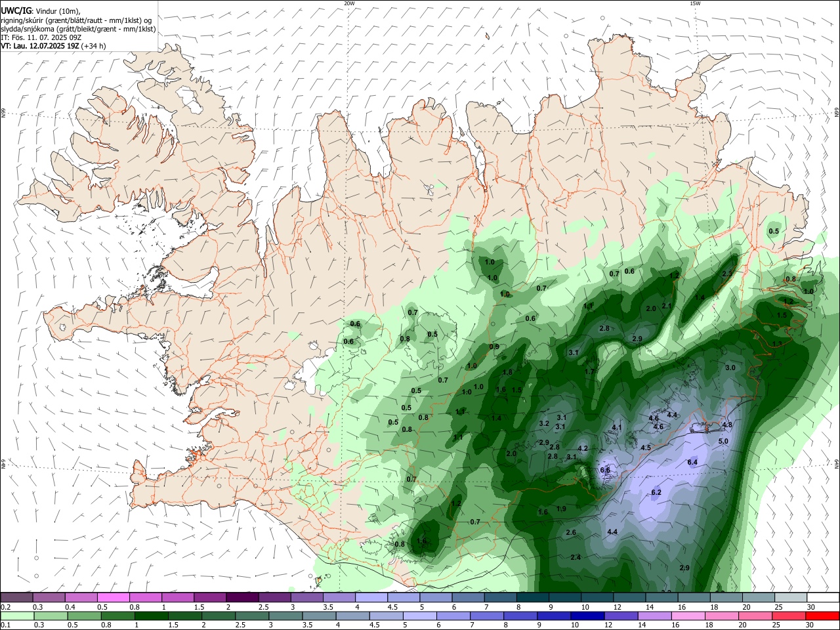Screen dimensions: 840x630
Task: Click the 4.5 precipitation value
Action: 646,448
